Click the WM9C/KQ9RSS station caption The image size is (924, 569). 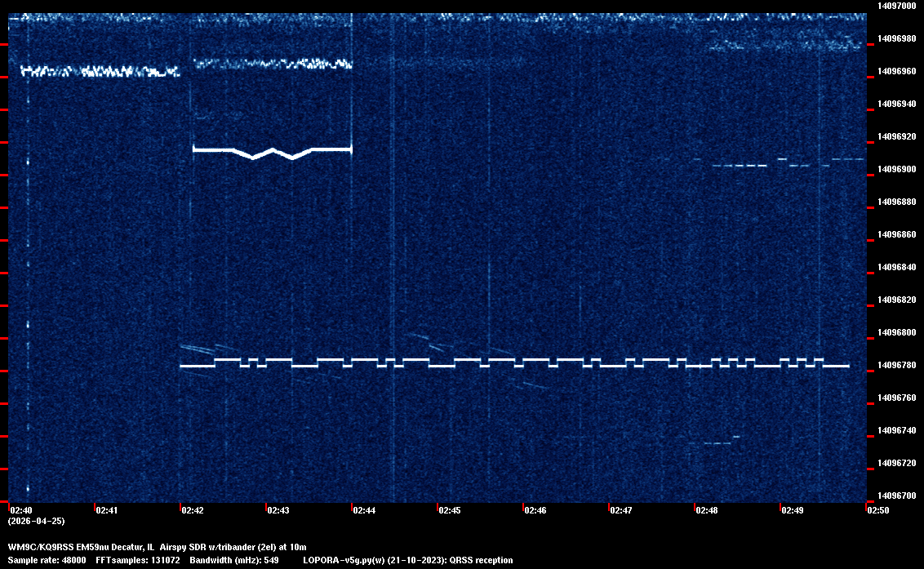pos(157,546)
